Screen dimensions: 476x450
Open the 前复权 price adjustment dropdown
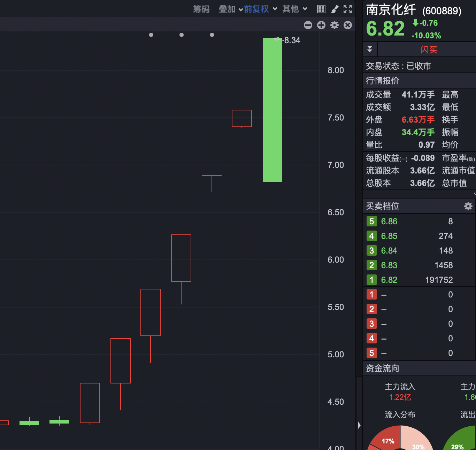[x=260, y=9]
